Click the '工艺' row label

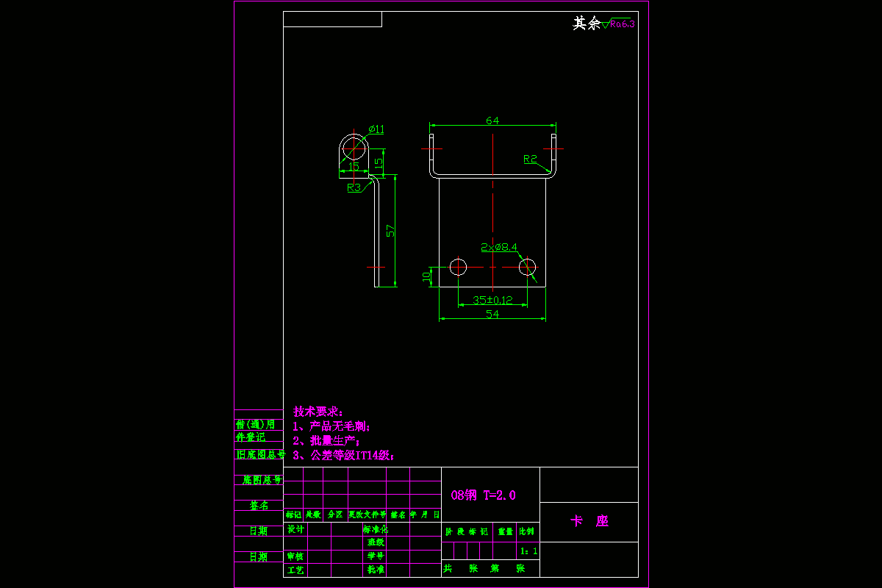click(x=295, y=570)
